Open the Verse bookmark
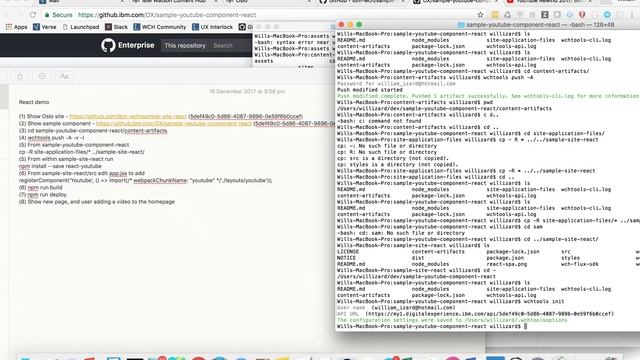 (44, 27)
